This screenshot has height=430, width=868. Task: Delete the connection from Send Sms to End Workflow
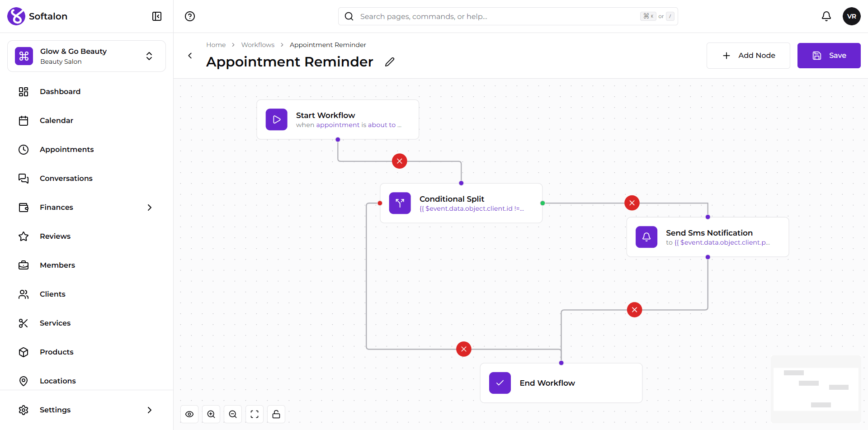point(635,310)
